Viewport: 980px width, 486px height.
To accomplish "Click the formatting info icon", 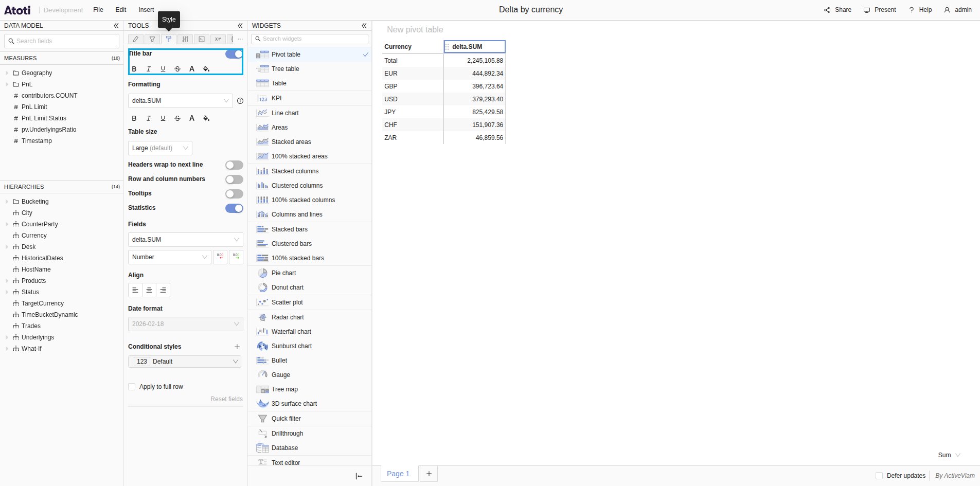I will click(x=240, y=101).
